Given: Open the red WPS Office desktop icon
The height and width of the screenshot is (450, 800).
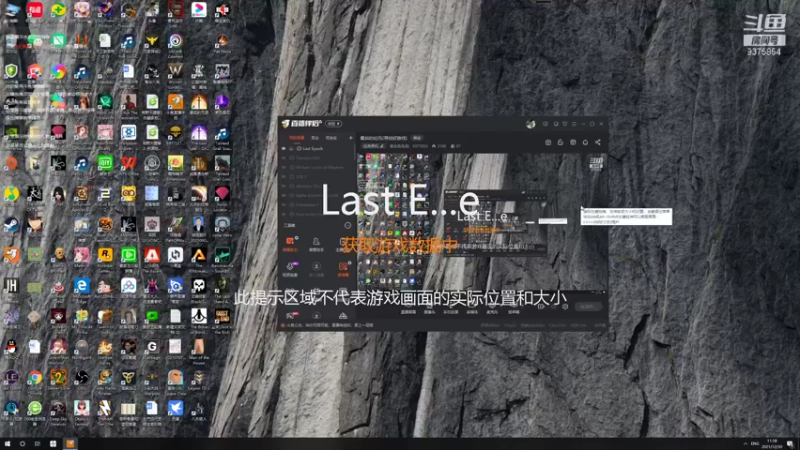Looking at the screenshot, I should tap(129, 163).
